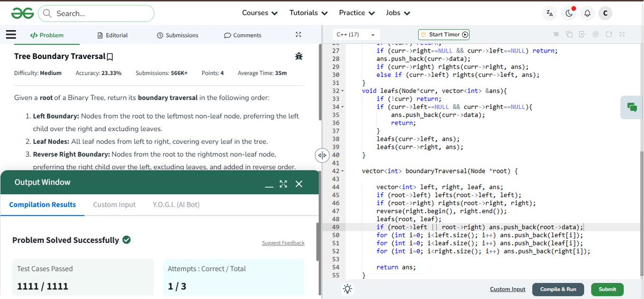Click the '1111 / 1111' test cases value
The image size is (644, 299).
(x=42, y=286)
